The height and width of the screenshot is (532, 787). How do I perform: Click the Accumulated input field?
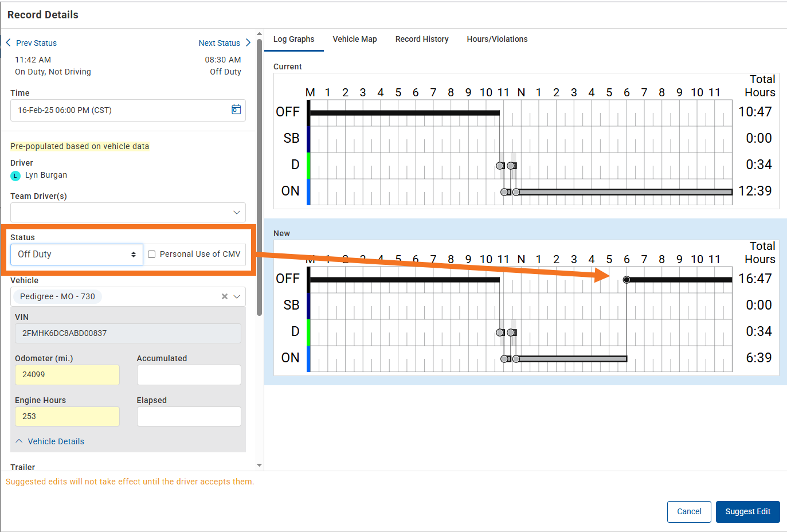tap(189, 375)
